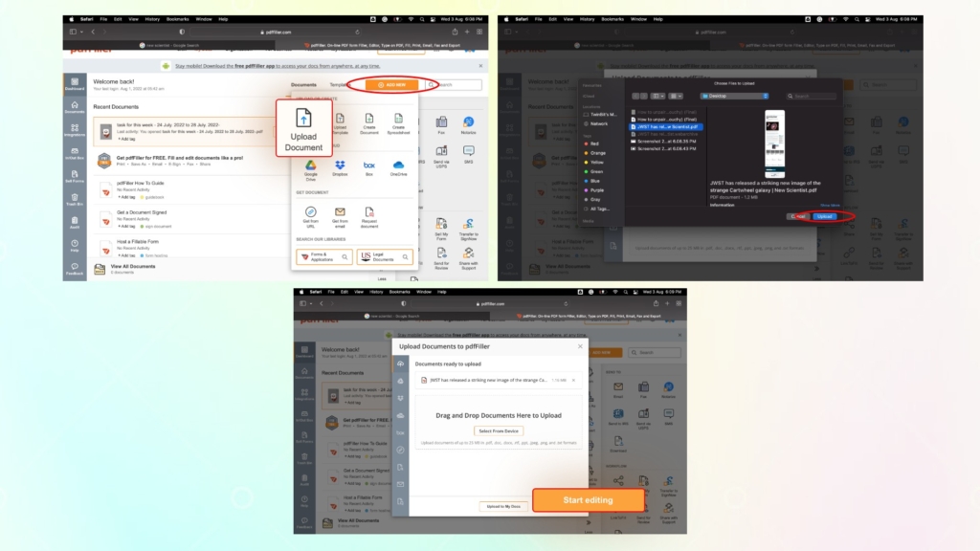The height and width of the screenshot is (551, 980).
Task: Close the Upload Documents to pdfFiller dialog
Action: (x=580, y=346)
